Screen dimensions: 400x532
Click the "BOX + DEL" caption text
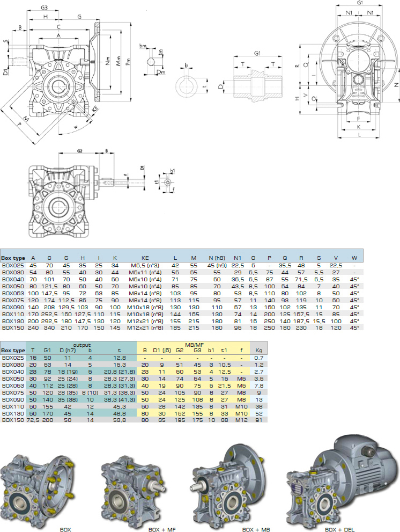(338, 529)
